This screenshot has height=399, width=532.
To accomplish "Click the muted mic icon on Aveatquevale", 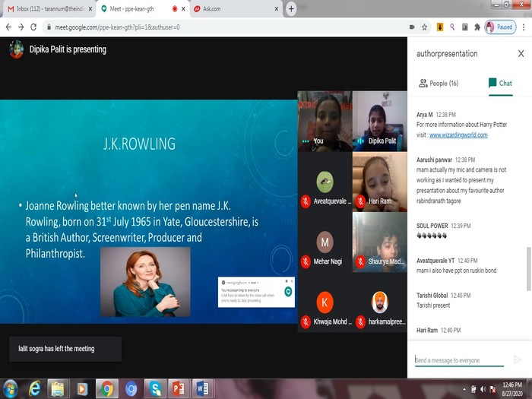I will point(306,201).
